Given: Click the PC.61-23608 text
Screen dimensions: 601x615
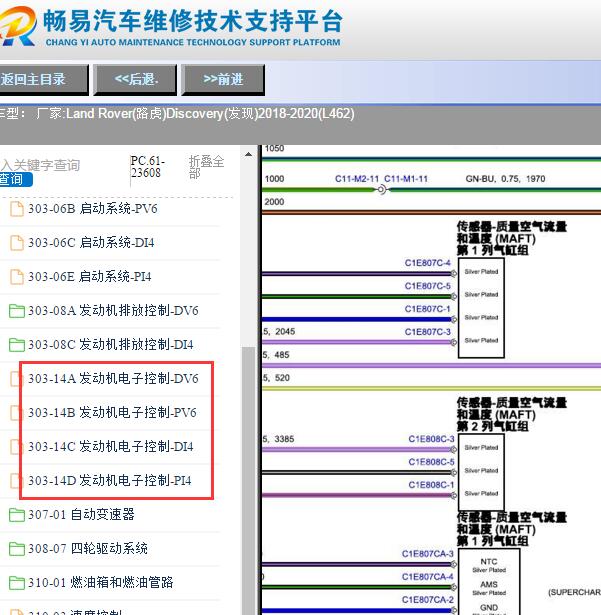Looking at the screenshot, I should [148, 167].
